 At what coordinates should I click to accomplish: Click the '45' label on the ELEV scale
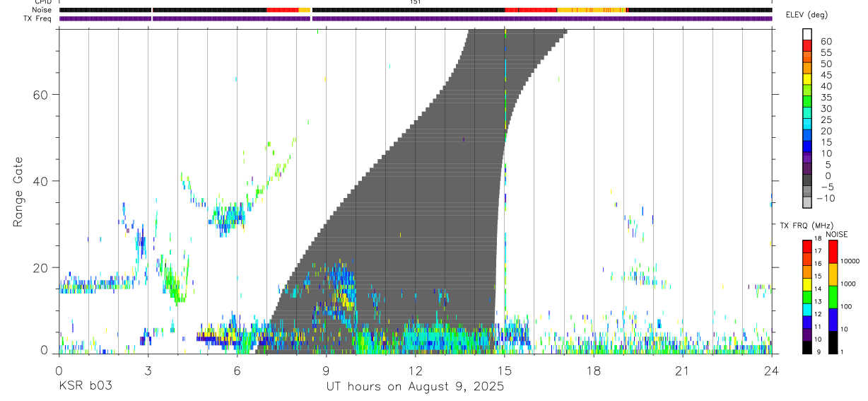826,75
